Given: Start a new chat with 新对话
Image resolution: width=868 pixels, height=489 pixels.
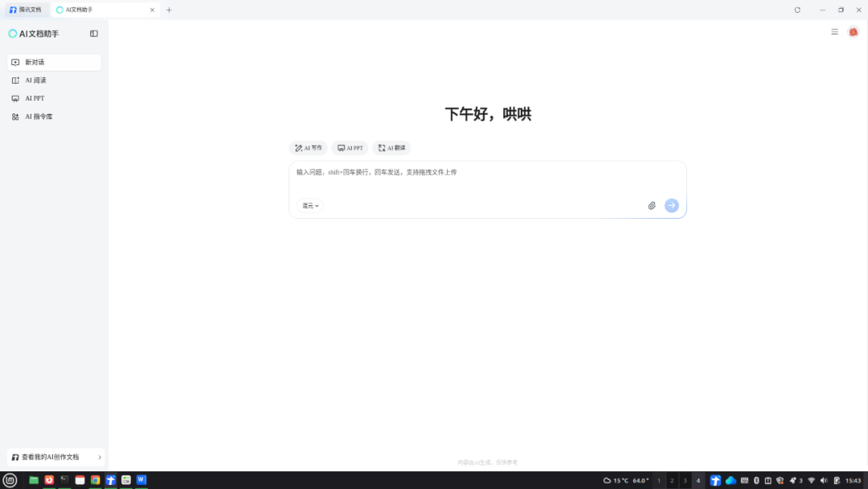Looking at the screenshot, I should (x=55, y=62).
